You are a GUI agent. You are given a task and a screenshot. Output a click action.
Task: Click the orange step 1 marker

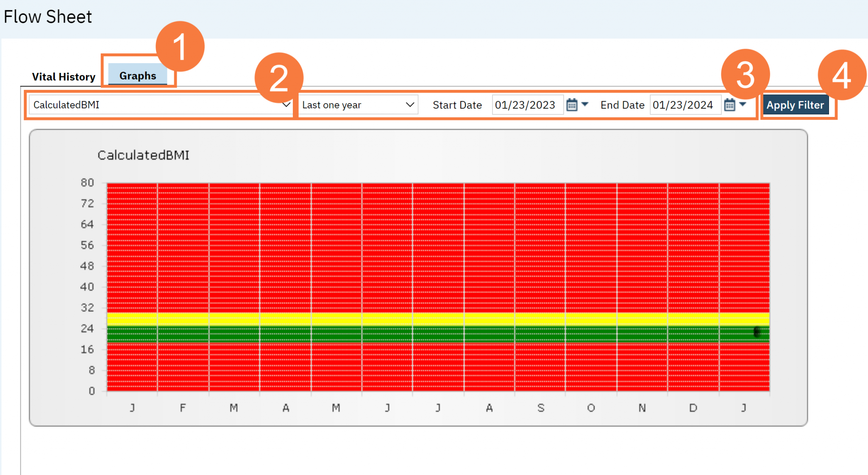click(180, 47)
